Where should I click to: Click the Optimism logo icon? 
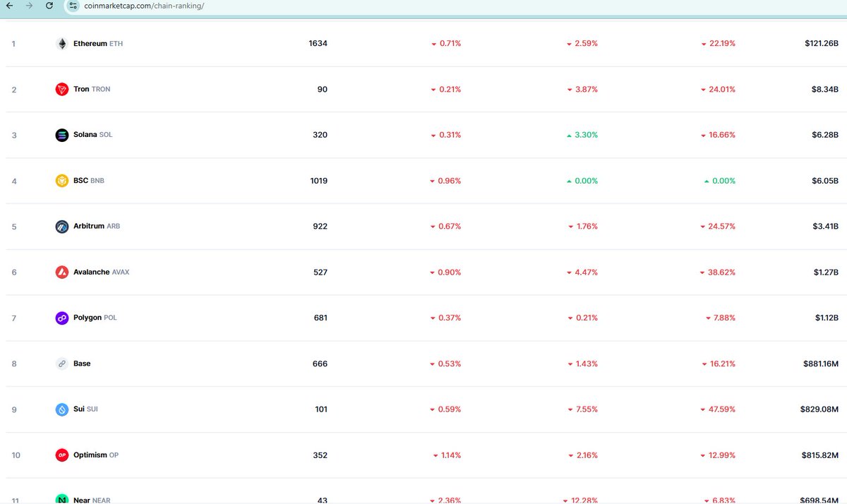[62, 455]
